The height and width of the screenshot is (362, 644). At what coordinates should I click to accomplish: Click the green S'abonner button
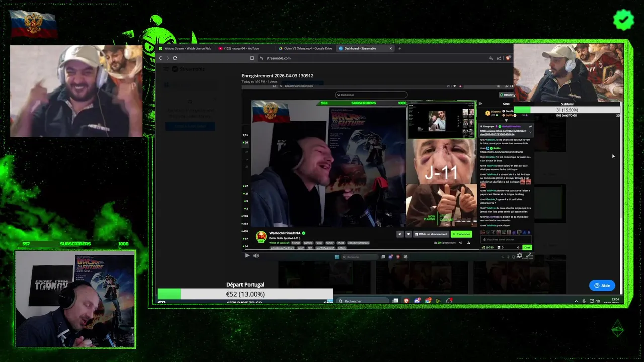point(461,234)
